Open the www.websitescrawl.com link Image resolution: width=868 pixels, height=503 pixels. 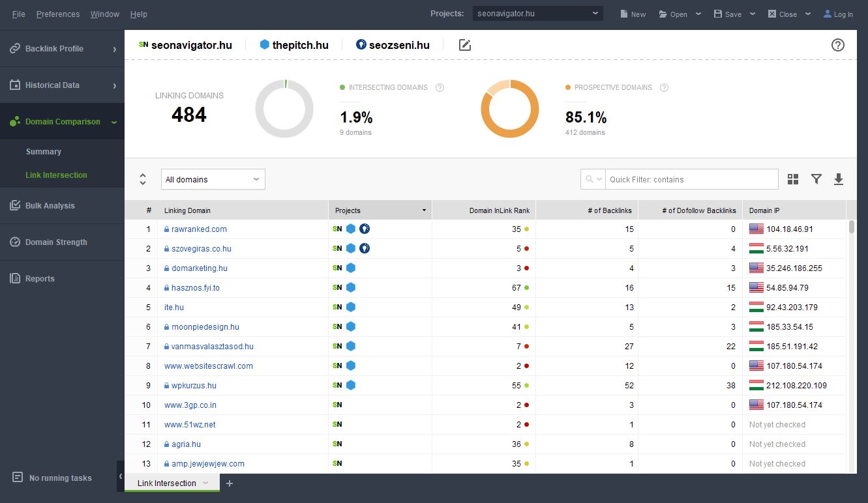pos(209,366)
